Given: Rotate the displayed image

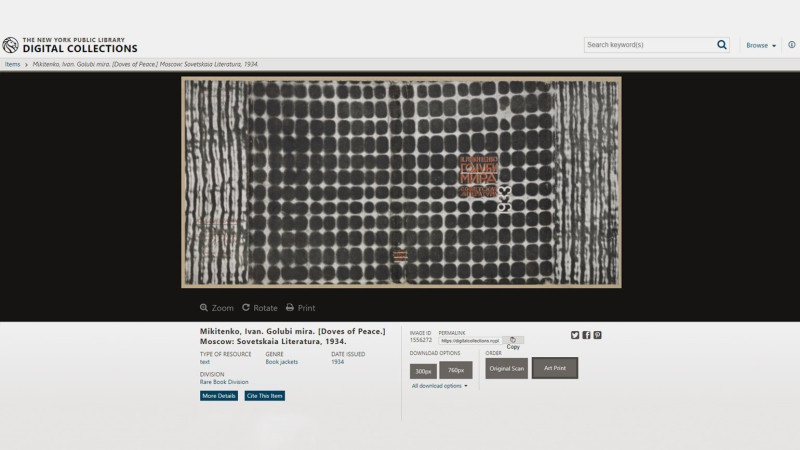Looking at the screenshot, I should click(260, 308).
